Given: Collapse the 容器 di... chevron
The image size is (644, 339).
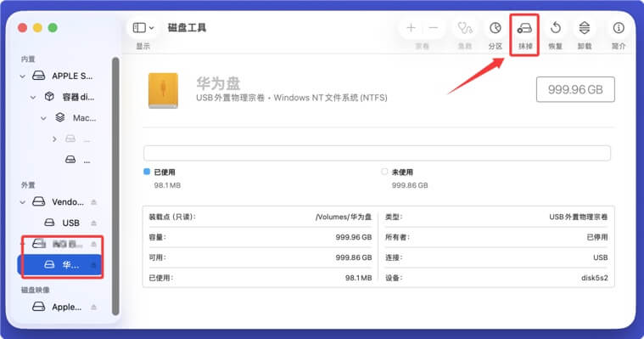Looking at the screenshot, I should coord(33,97).
